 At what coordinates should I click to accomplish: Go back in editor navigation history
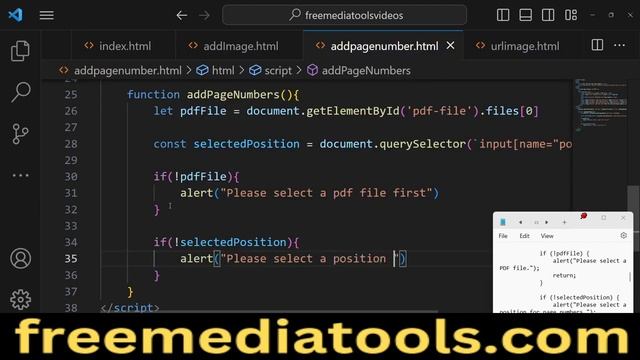(182, 16)
